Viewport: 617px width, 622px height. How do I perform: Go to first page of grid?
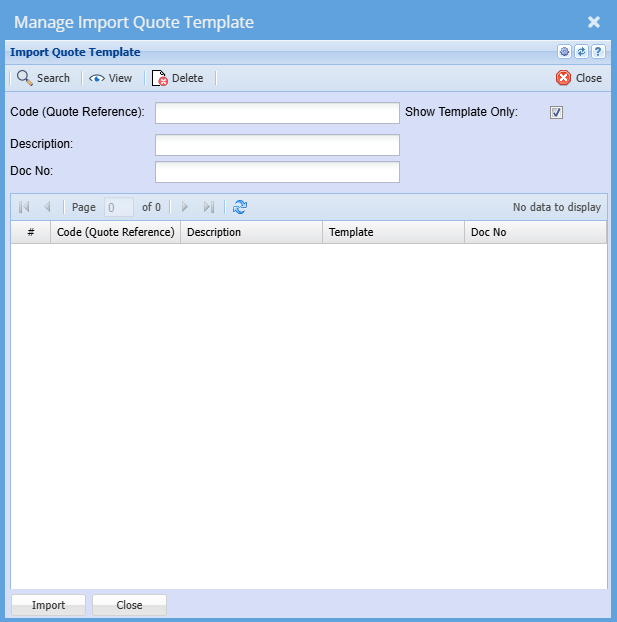(x=24, y=207)
